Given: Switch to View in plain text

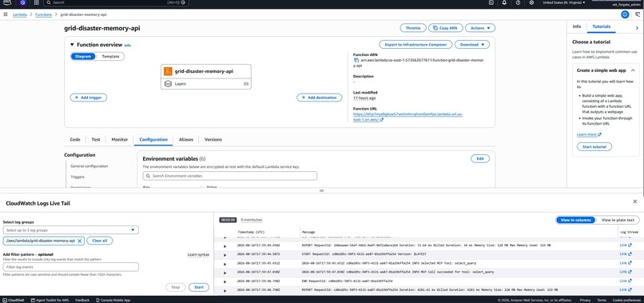Looking at the screenshot, I should [618, 220].
